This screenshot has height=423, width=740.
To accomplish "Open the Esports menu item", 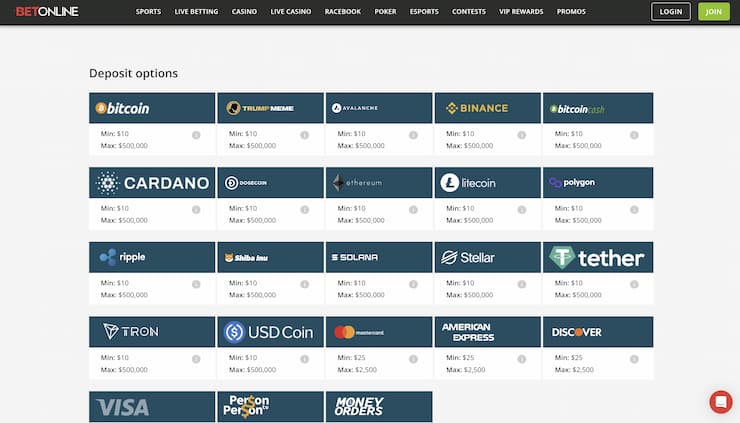I will pyautogui.click(x=424, y=11).
